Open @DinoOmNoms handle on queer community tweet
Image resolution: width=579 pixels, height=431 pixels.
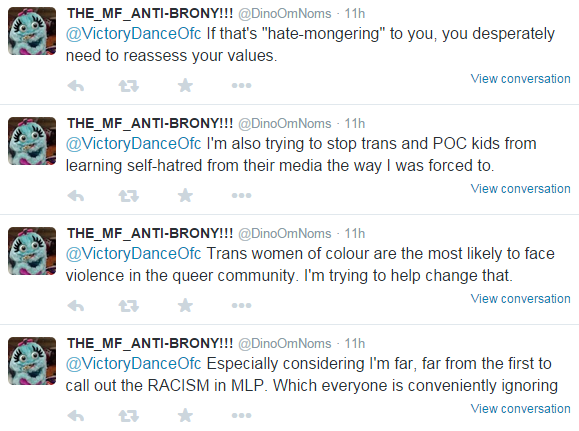[285, 234]
